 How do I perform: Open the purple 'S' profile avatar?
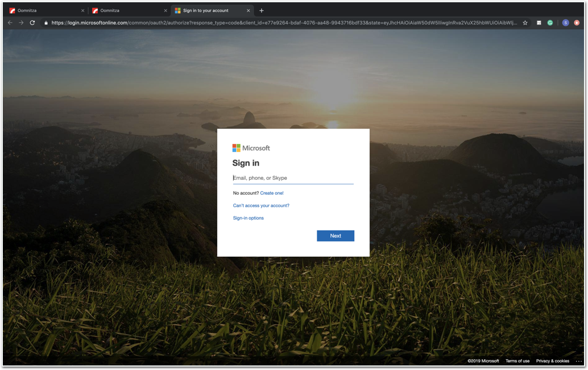point(565,23)
